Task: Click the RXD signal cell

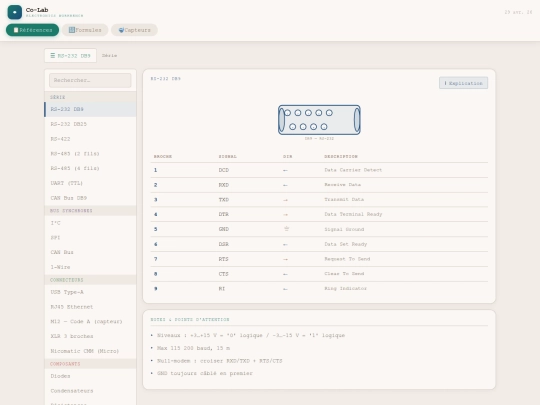Action: point(224,185)
